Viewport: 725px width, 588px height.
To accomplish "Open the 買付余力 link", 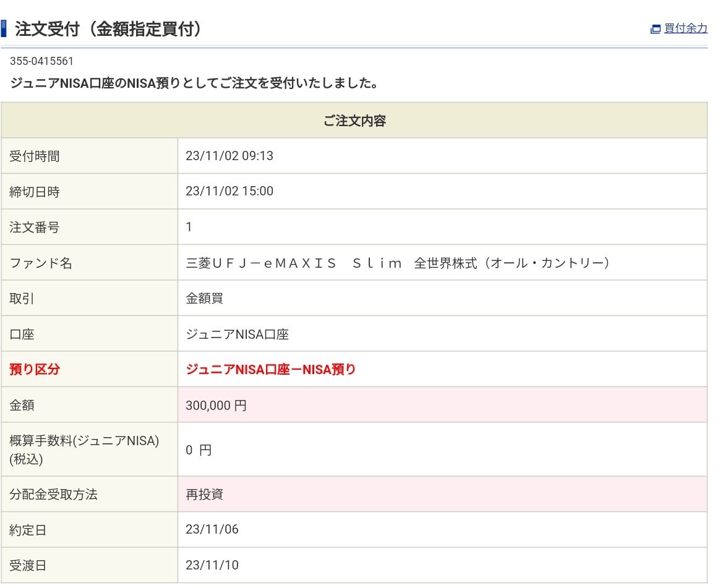I will click(685, 28).
